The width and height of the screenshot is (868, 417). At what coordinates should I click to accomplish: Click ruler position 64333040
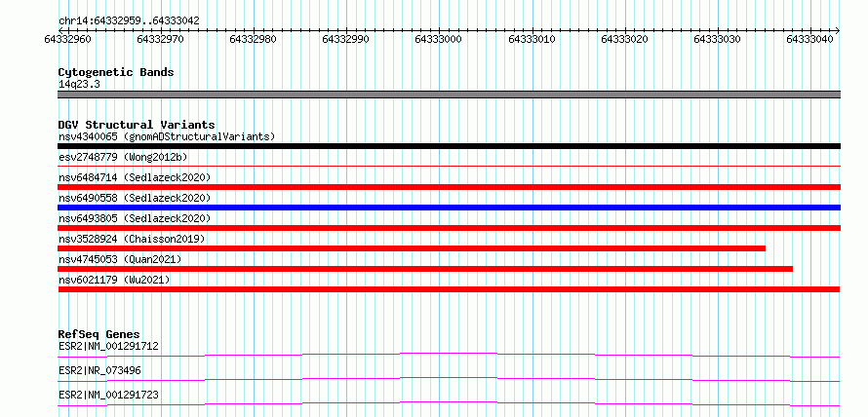pos(809,39)
